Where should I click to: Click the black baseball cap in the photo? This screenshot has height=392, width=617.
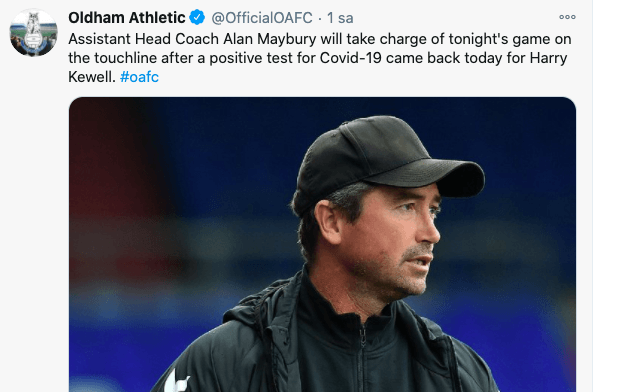390,163
